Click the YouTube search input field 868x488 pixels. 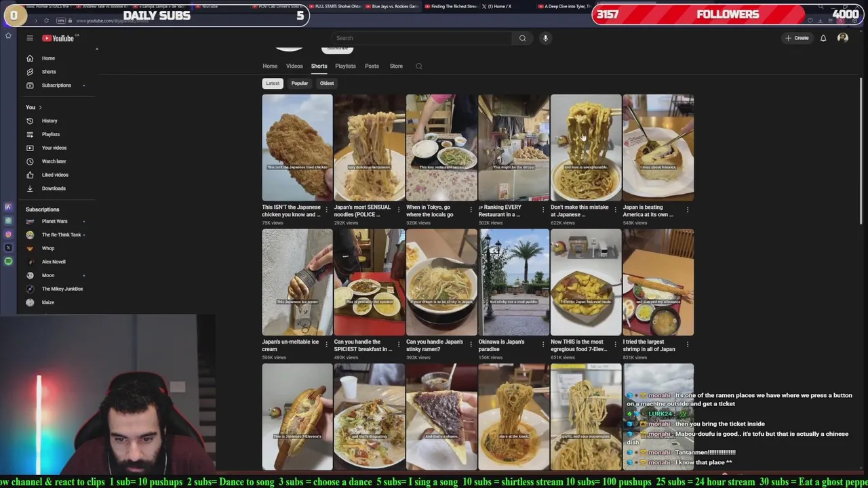click(x=422, y=38)
